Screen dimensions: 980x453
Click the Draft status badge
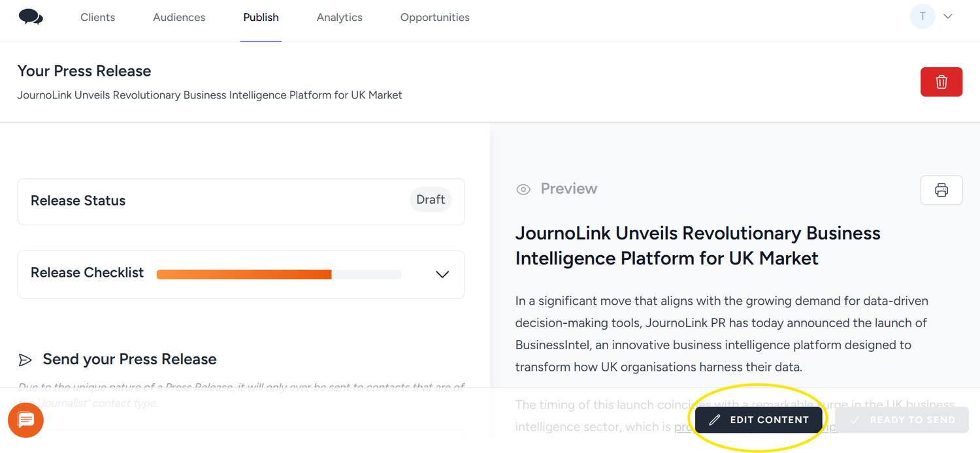tap(431, 200)
